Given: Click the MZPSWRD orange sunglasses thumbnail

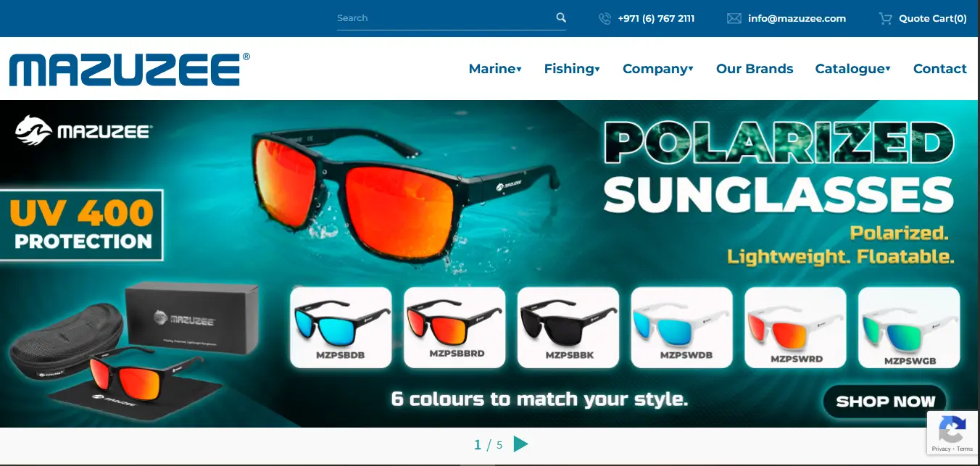Looking at the screenshot, I should click(795, 326).
